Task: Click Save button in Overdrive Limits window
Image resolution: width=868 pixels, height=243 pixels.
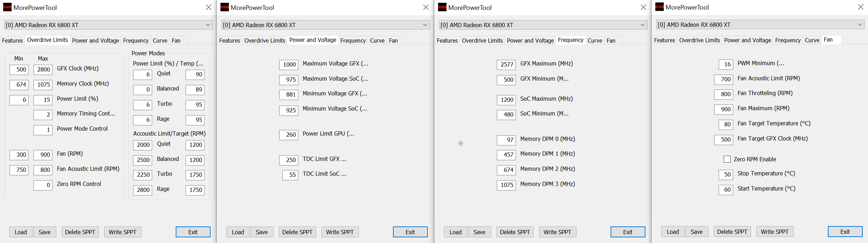Action: tap(45, 232)
